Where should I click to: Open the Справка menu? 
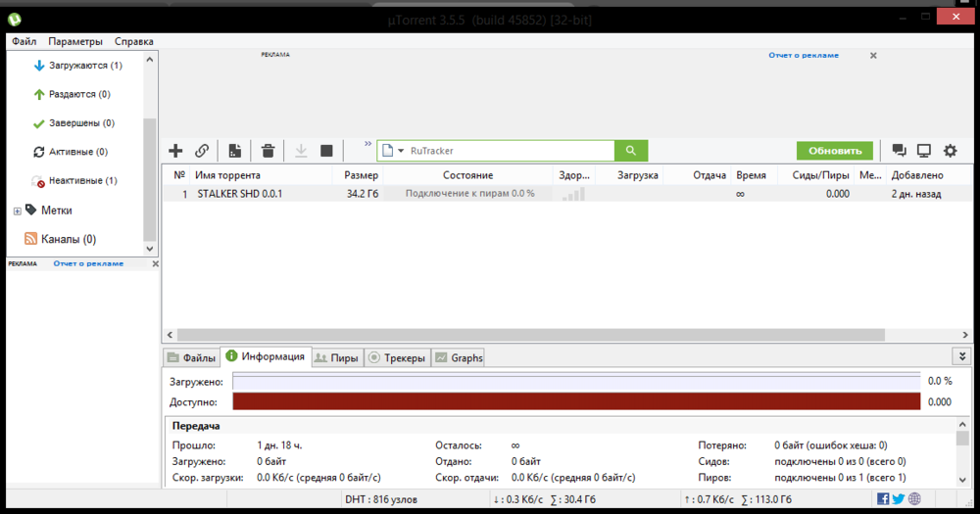133,41
